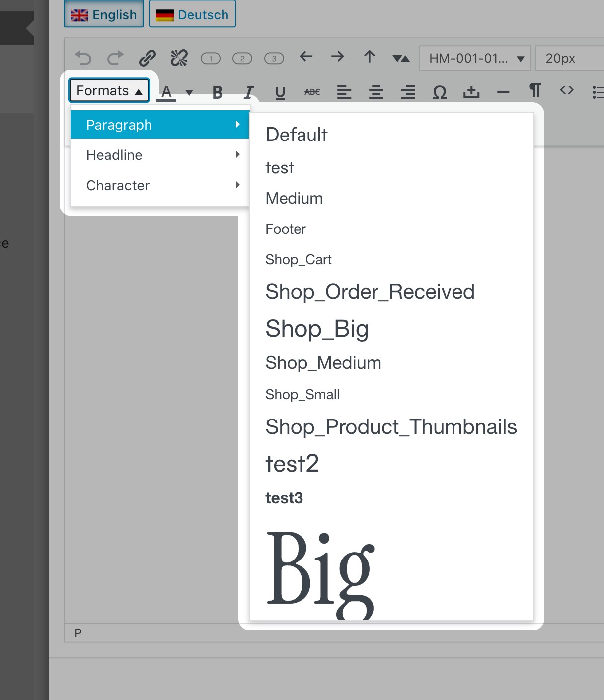Screen dimensions: 604x700
Task: Select the Shop_Big format
Action: tap(391, 329)
